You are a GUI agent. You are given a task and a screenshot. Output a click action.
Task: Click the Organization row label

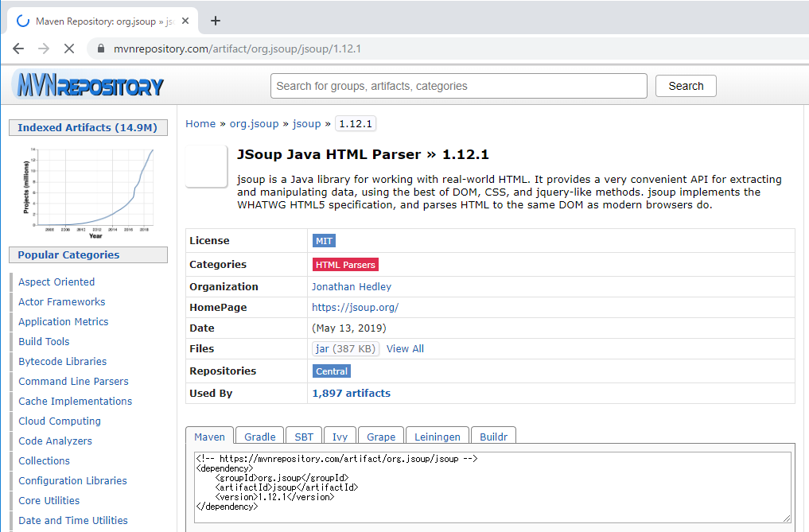click(x=224, y=287)
